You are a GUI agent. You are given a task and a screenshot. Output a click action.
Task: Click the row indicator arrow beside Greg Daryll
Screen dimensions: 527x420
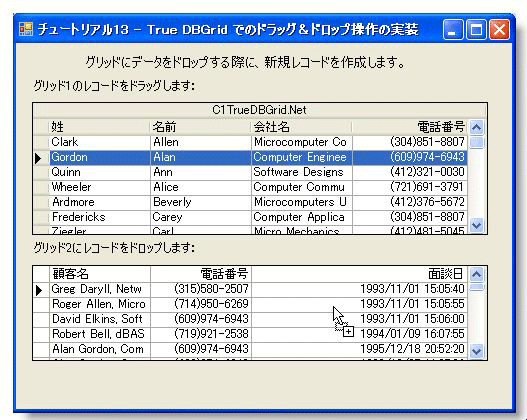point(39,290)
